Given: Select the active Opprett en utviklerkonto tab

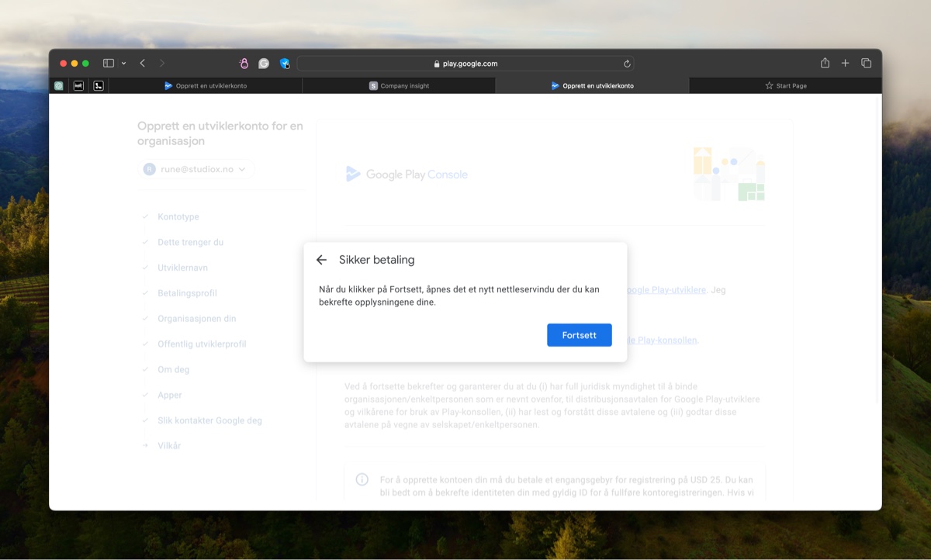Looking at the screenshot, I should [592, 86].
